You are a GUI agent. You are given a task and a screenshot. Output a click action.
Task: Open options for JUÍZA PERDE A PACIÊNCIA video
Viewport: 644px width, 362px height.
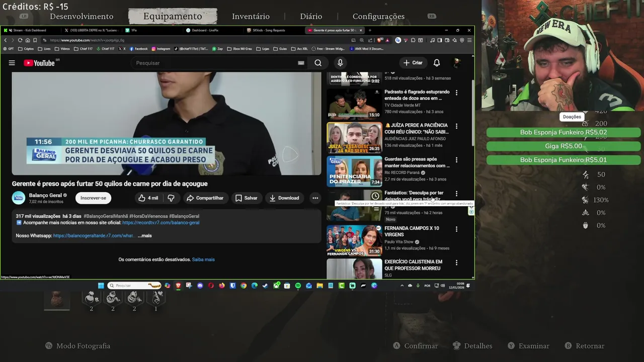click(x=456, y=126)
